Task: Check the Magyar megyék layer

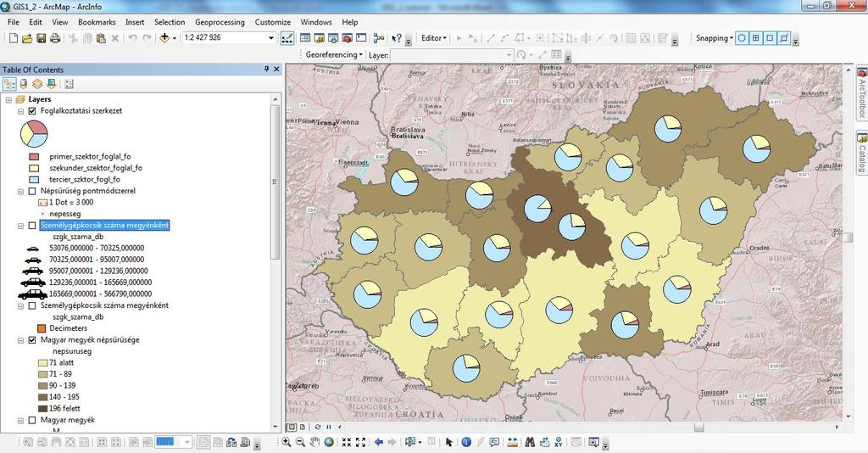Action: pos(32,420)
